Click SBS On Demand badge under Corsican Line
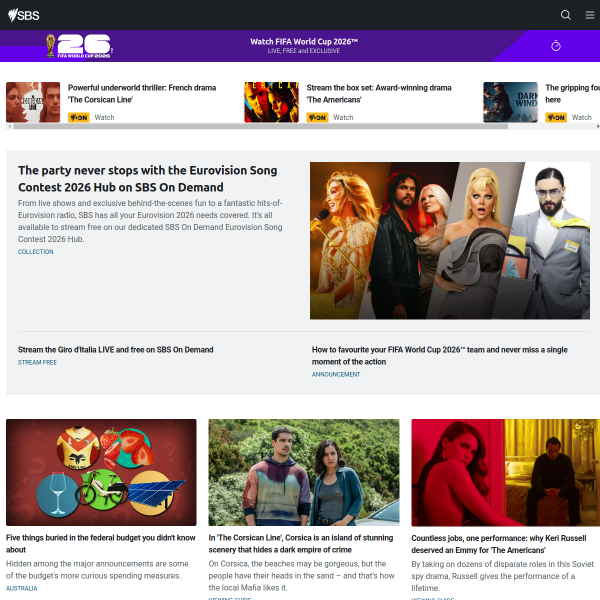The width and height of the screenshot is (600, 600). tap(78, 117)
